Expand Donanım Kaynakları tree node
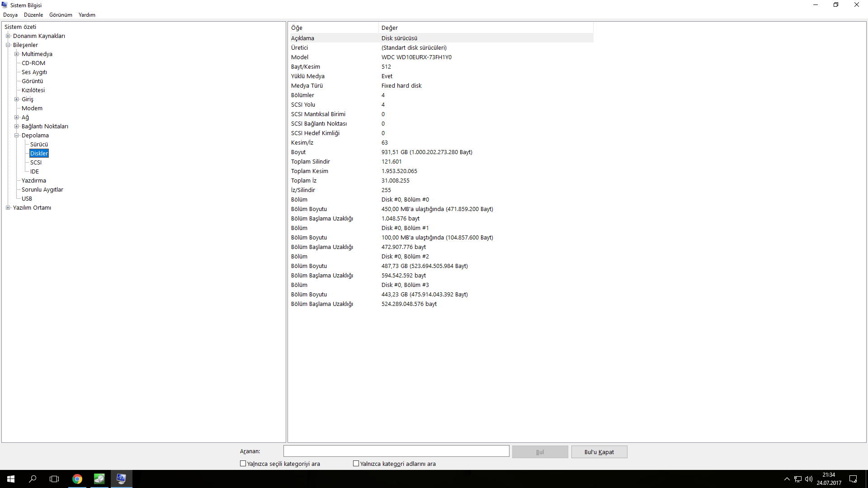 click(8, 36)
